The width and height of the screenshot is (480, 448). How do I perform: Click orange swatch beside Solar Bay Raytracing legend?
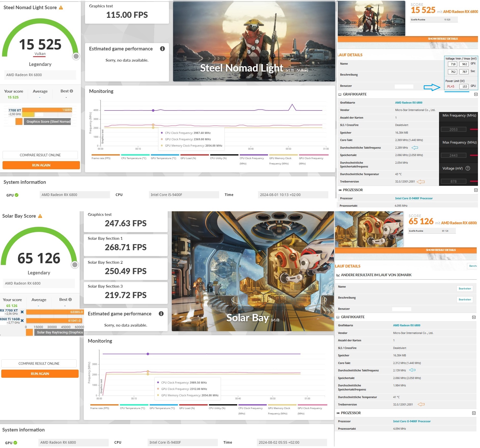(29, 332)
